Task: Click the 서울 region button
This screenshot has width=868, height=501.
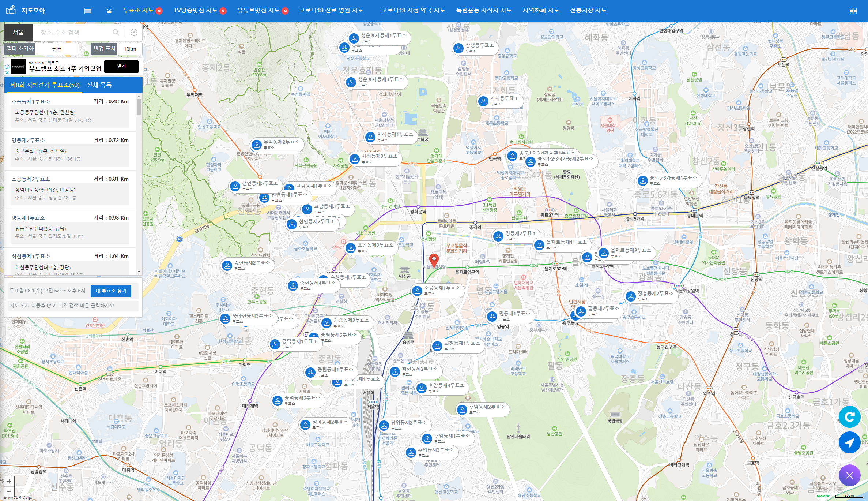Action: [x=18, y=32]
